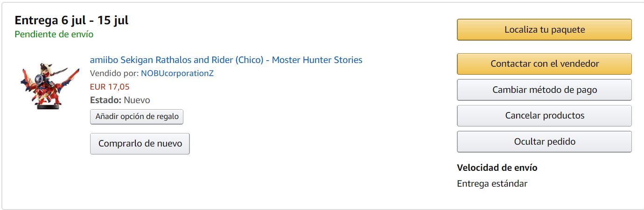Image resolution: width=644 pixels, height=210 pixels.
Task: Click the EUR 17,05 price
Action: [x=110, y=87]
